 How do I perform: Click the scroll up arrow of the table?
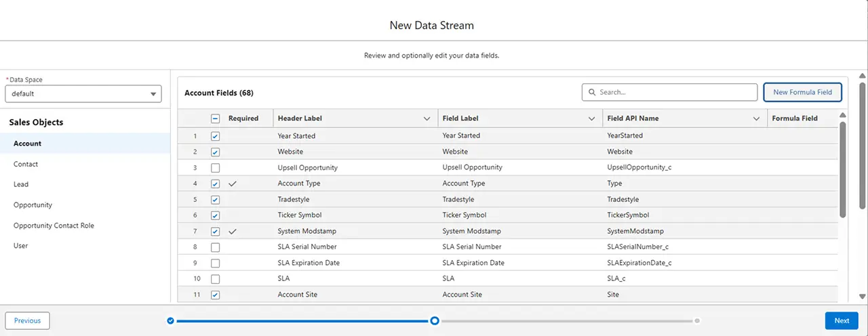coord(843,115)
